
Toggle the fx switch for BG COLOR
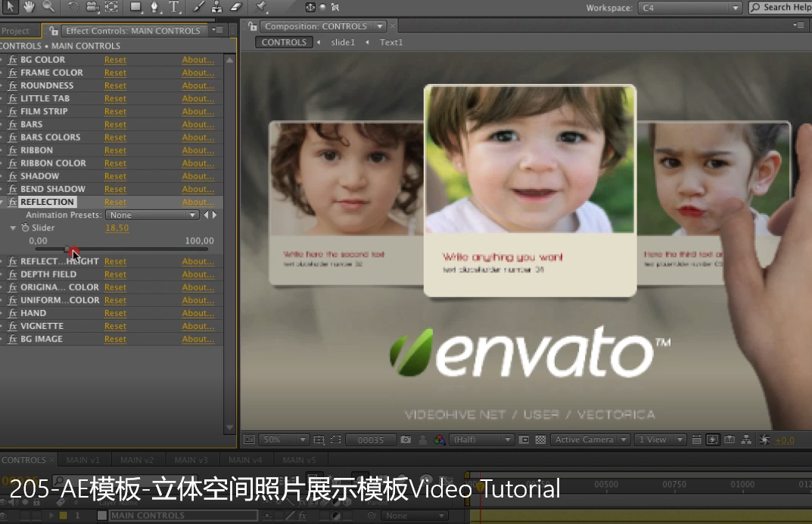[x=12, y=60]
